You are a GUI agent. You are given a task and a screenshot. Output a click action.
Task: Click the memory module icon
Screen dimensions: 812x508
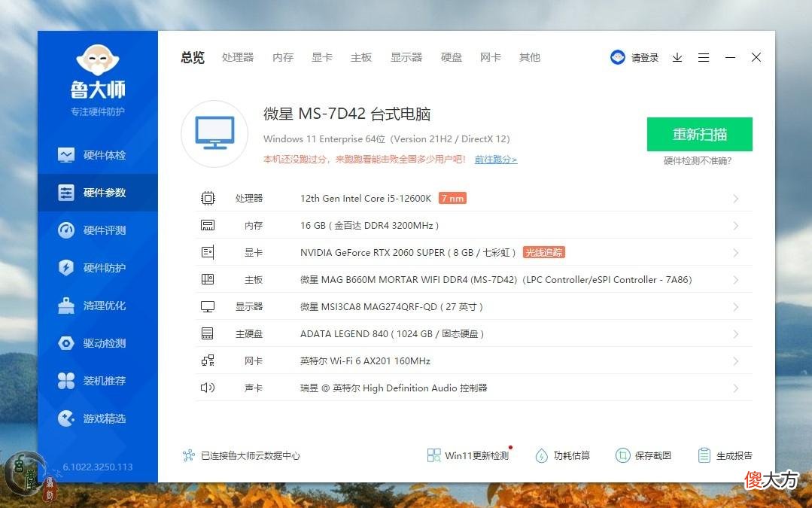point(208,225)
